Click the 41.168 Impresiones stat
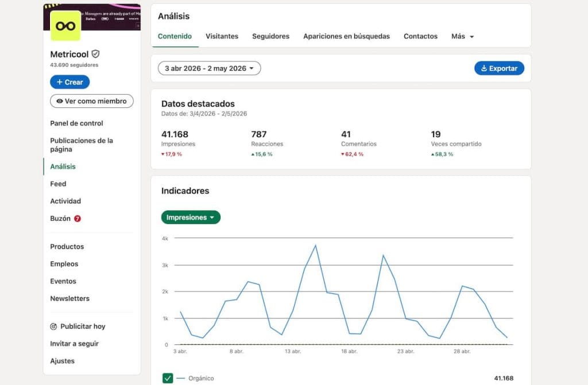Viewport: 588px width, 385px height. pyautogui.click(x=178, y=138)
